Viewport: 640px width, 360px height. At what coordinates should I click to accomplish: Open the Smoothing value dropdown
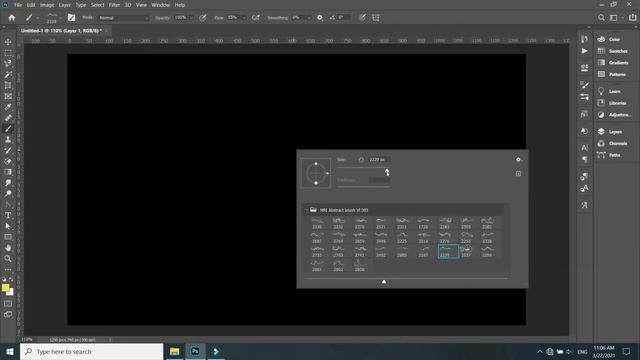pyautogui.click(x=309, y=18)
